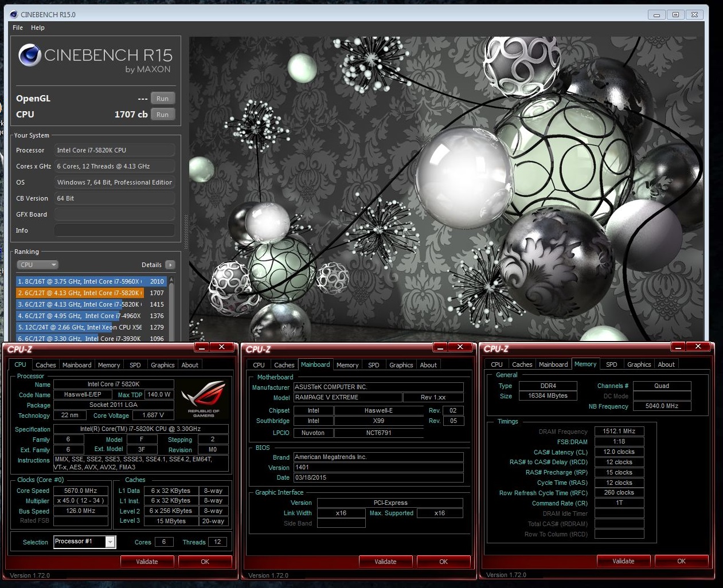Select ranking entry 8C/16T i7-5960X

tap(91, 281)
